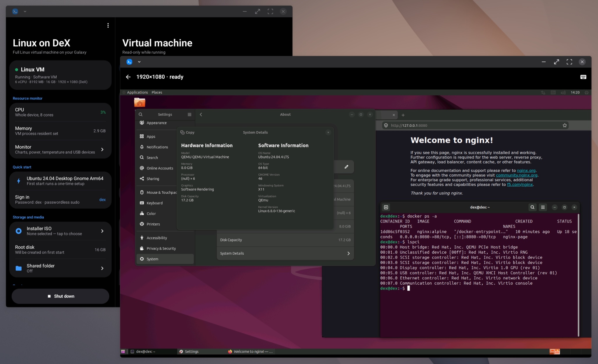The width and height of the screenshot is (598, 364).
Task: Open f5.com/nginx link
Action: [520, 184]
